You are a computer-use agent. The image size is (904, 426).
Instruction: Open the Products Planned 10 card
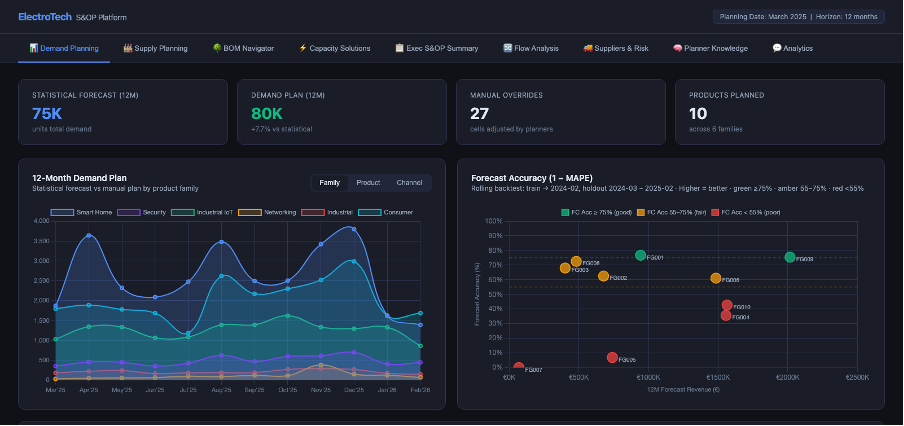pos(780,112)
